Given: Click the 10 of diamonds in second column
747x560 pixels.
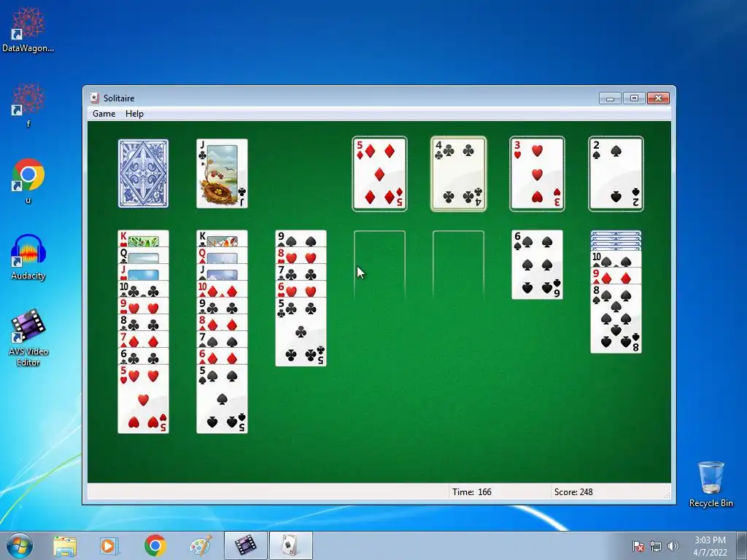Looking at the screenshot, I should 222,289.
